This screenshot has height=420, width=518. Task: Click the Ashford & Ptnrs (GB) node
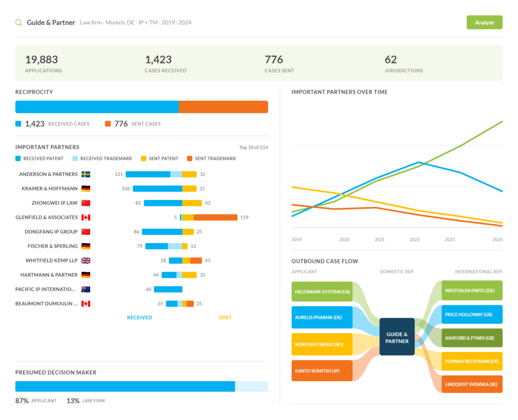(x=472, y=338)
